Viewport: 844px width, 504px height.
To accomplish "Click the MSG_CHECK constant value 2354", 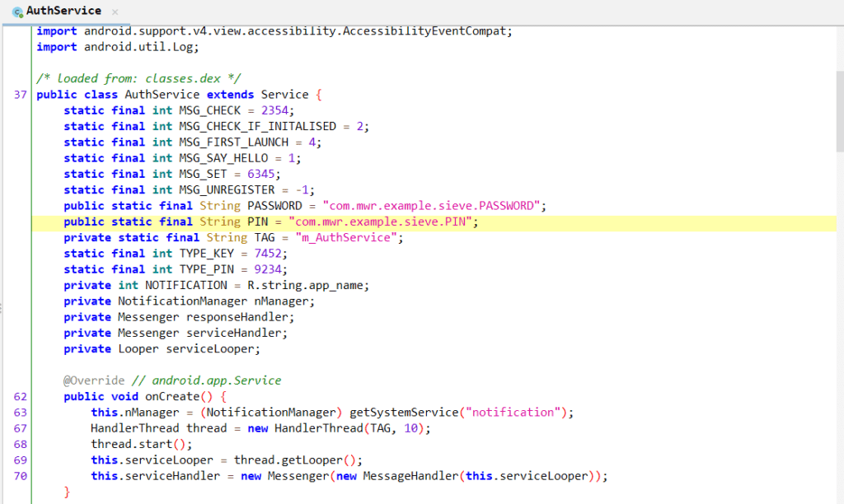I will (x=274, y=110).
